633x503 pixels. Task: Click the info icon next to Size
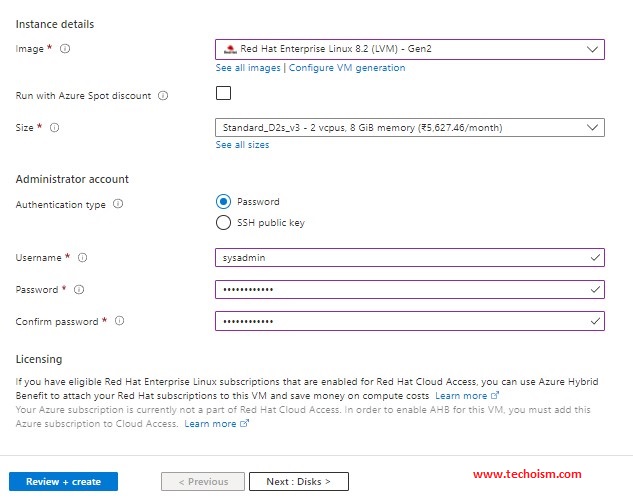coord(54,128)
